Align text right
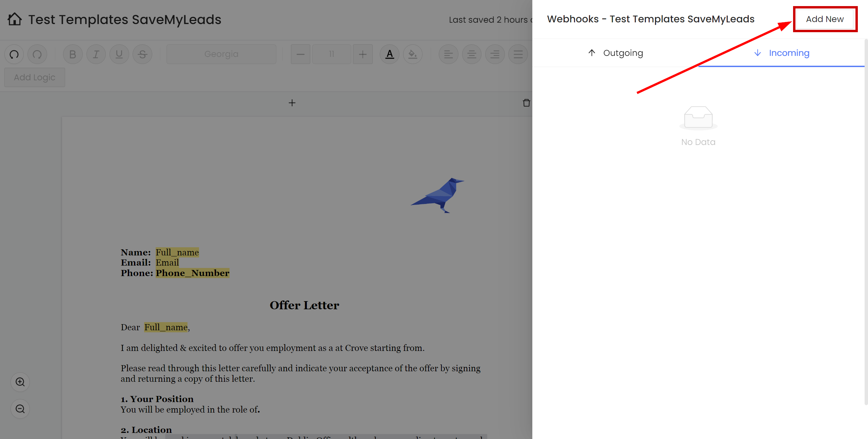Screen dimensions: 868x439 click(495, 54)
